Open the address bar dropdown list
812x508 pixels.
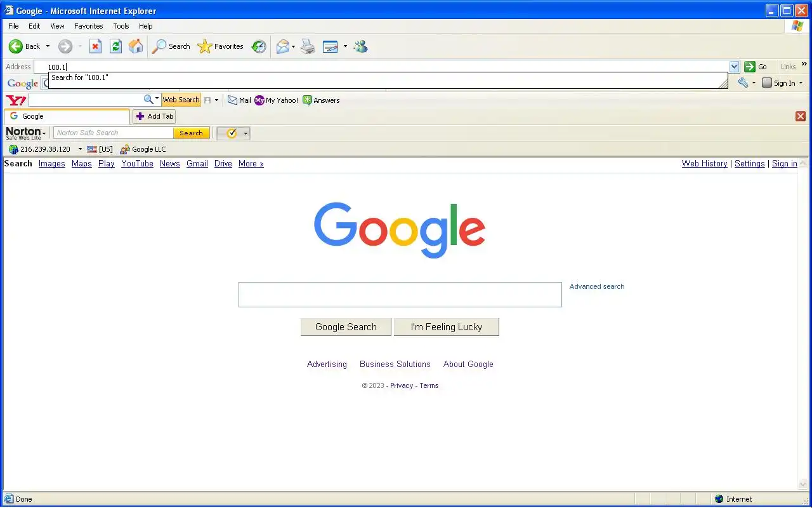tap(735, 67)
